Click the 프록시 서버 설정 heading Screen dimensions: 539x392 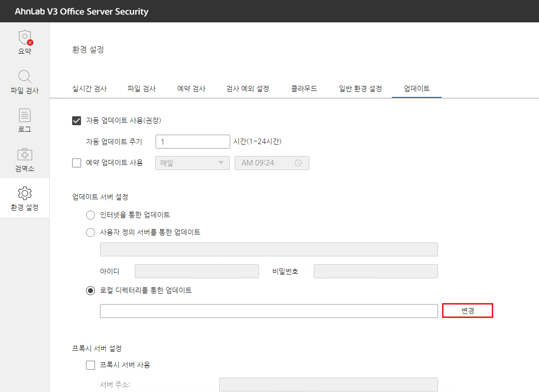(x=97, y=348)
